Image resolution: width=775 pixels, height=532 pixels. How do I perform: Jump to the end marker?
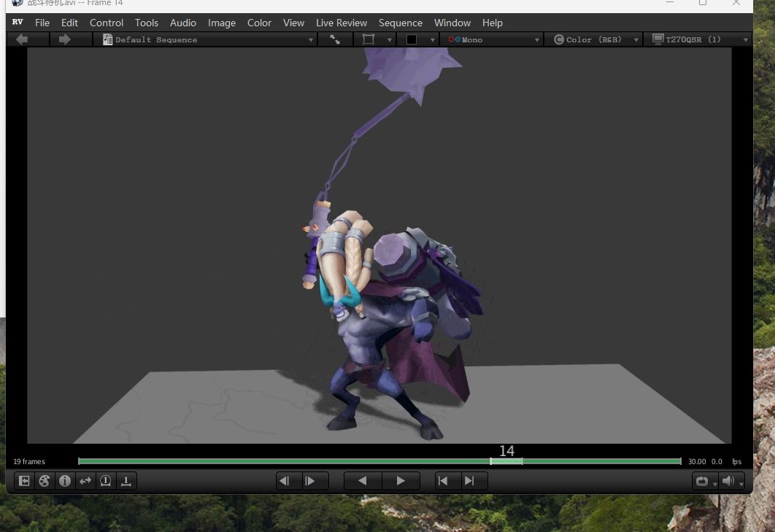point(469,481)
